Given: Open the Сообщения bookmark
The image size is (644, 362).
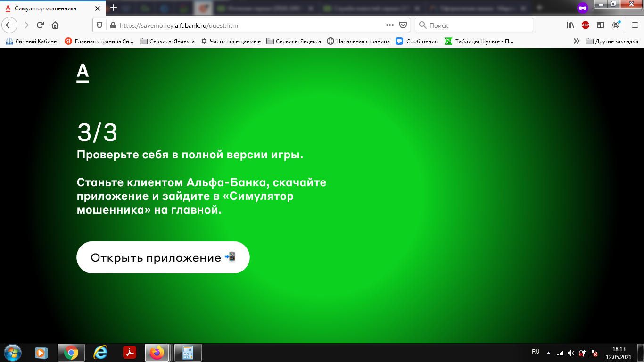Looking at the screenshot, I should point(417,41).
